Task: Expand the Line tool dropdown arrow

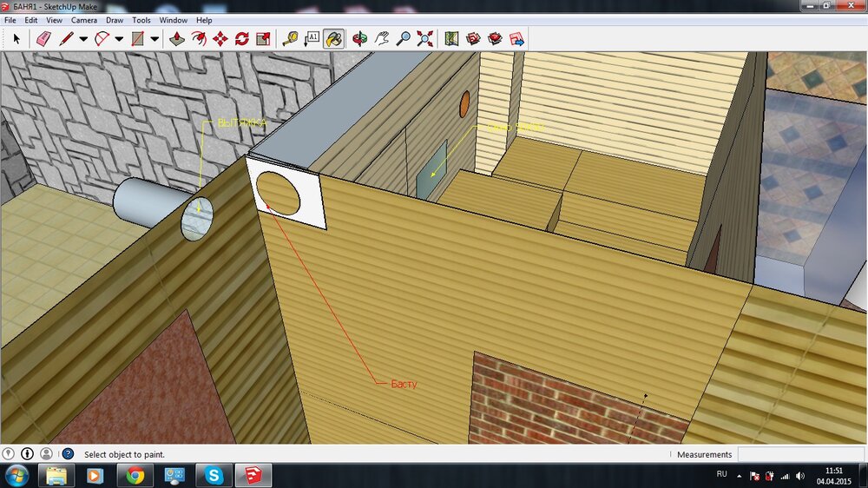Action: (83, 38)
